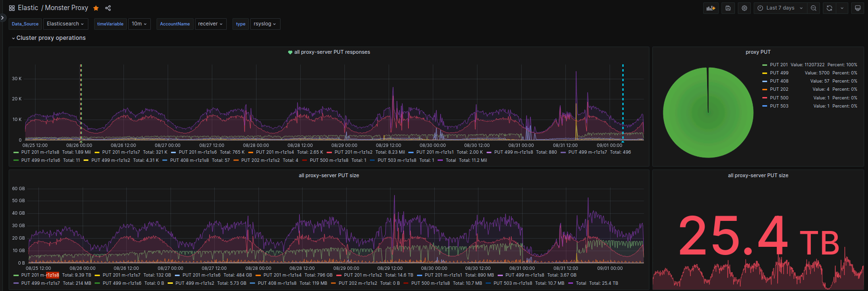Cycle view mode with the monitor icon
The width and height of the screenshot is (868, 291).
point(857,8)
